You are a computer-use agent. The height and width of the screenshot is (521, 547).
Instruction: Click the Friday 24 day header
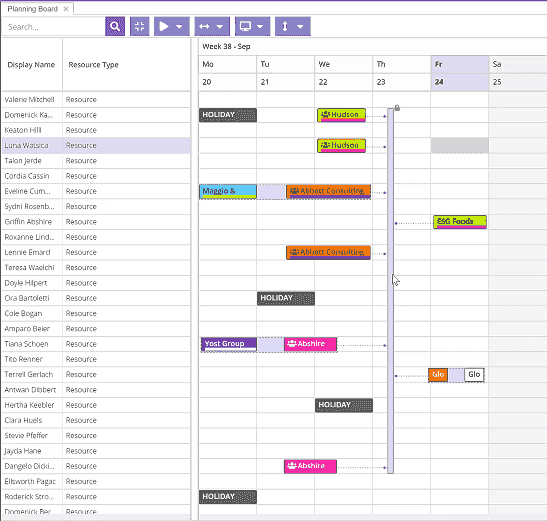460,73
